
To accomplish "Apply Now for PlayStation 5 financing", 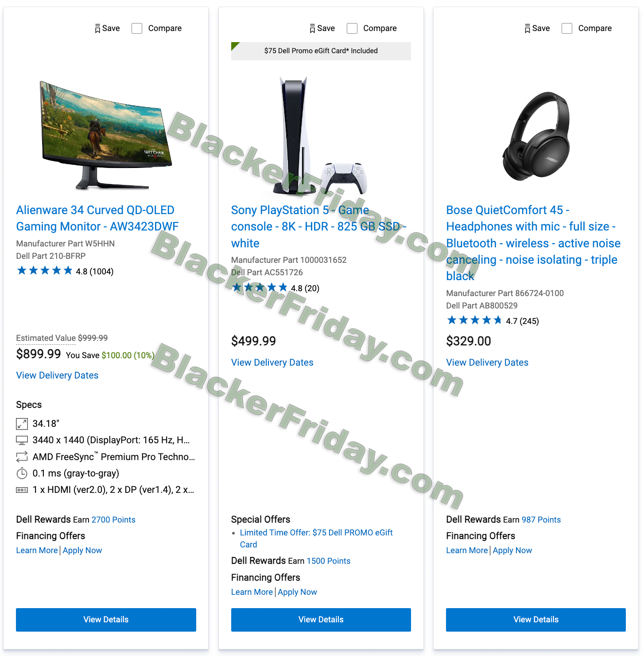I will (297, 592).
